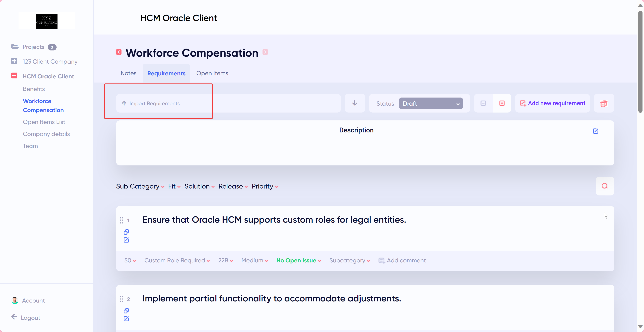Edit the Description with pencil icon
This screenshot has height=332, width=644.
(595, 131)
